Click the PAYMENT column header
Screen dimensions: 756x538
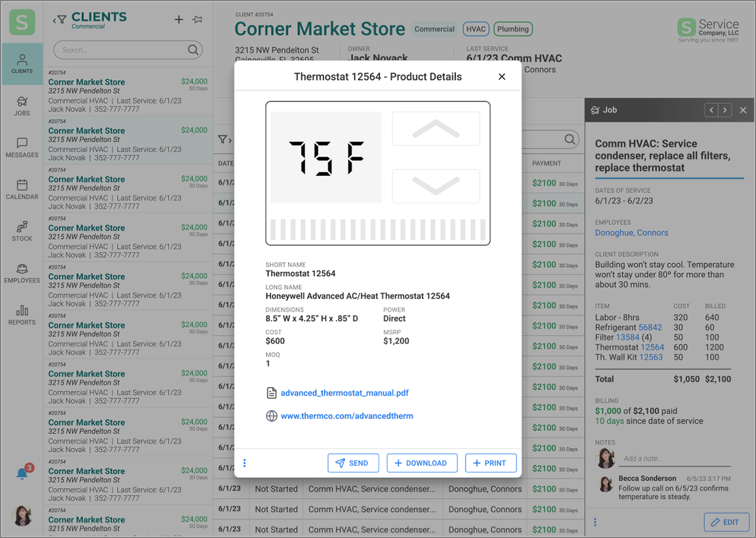(x=547, y=163)
